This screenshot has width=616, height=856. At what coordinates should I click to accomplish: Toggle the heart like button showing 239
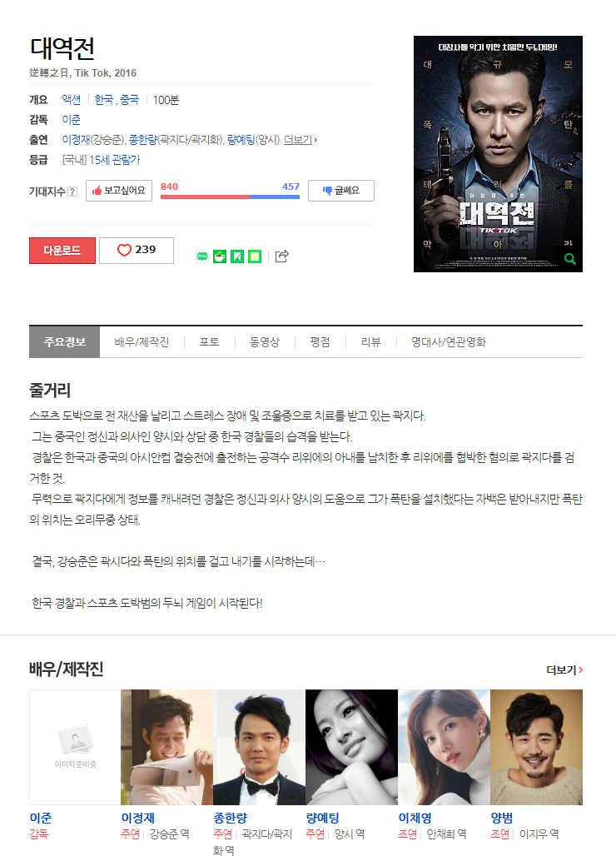click(x=137, y=250)
